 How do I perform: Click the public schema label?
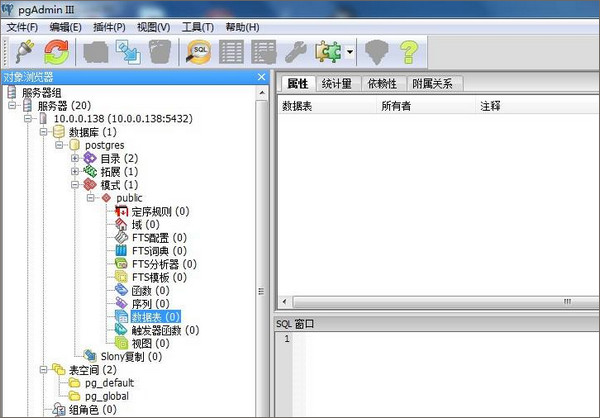[x=129, y=198]
